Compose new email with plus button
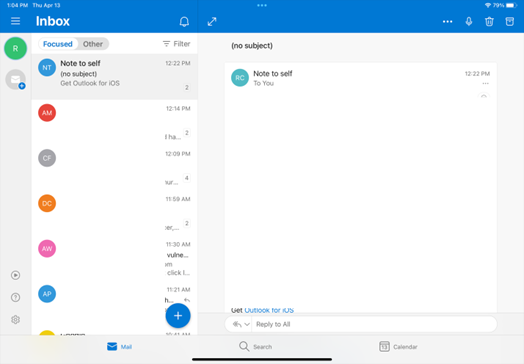Viewport: 524px width, 364px height. point(178,316)
